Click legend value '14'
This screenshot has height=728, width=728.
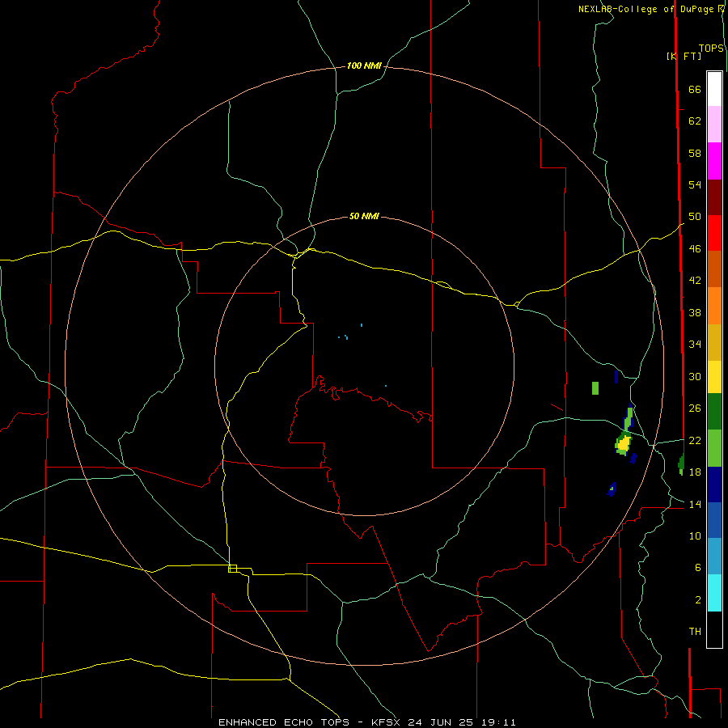click(695, 504)
